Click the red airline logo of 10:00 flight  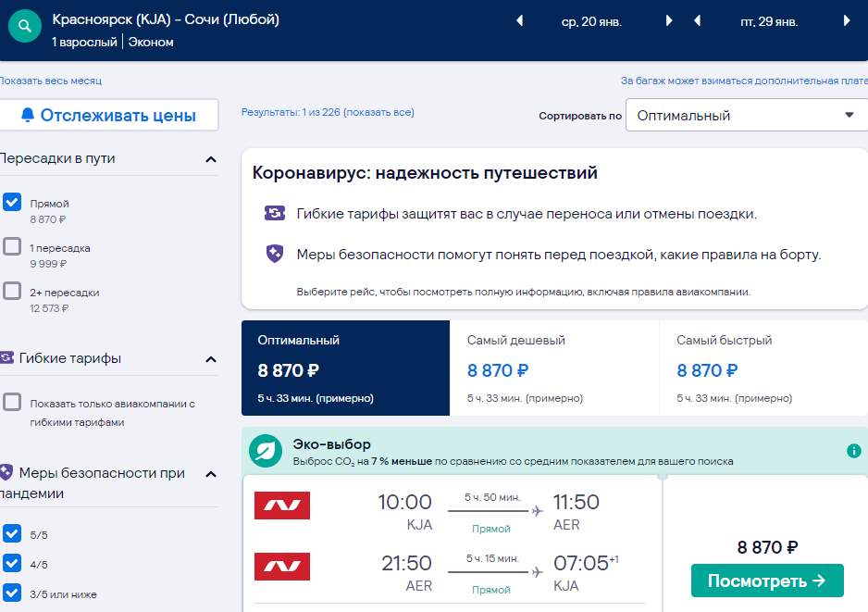(x=282, y=506)
